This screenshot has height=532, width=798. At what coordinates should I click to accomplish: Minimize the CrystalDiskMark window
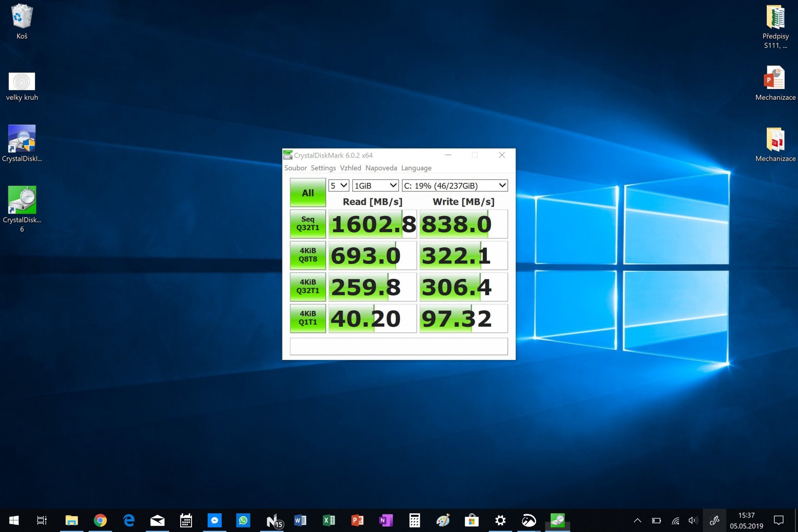click(448, 155)
